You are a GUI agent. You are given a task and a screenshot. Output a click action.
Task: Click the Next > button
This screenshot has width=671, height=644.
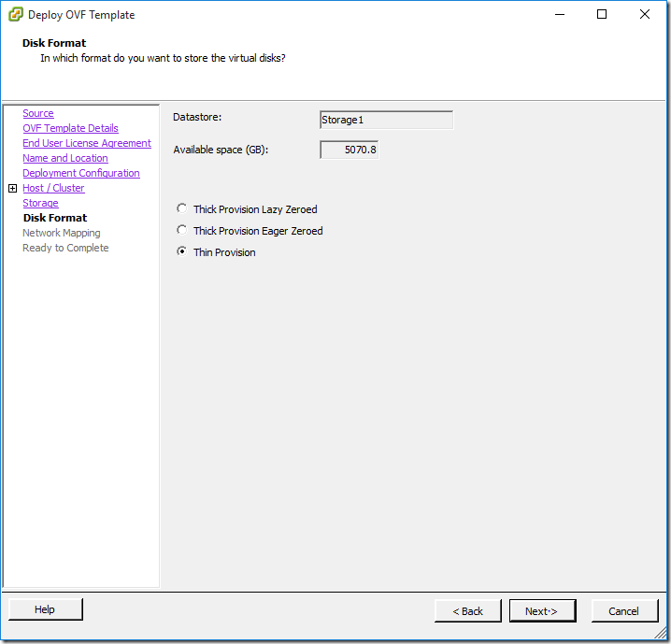pyautogui.click(x=542, y=611)
